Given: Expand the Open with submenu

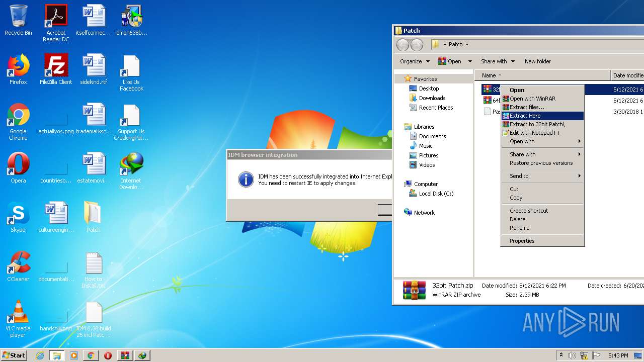Looking at the screenshot, I should tap(542, 141).
